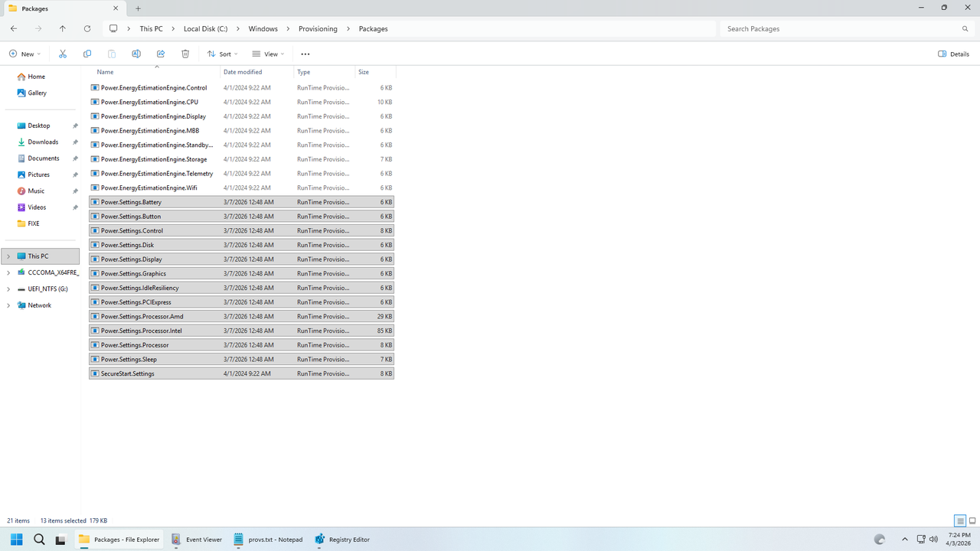Viewport: 980px width, 551px height.
Task: Expand the Network tree node
Action: click(8, 305)
